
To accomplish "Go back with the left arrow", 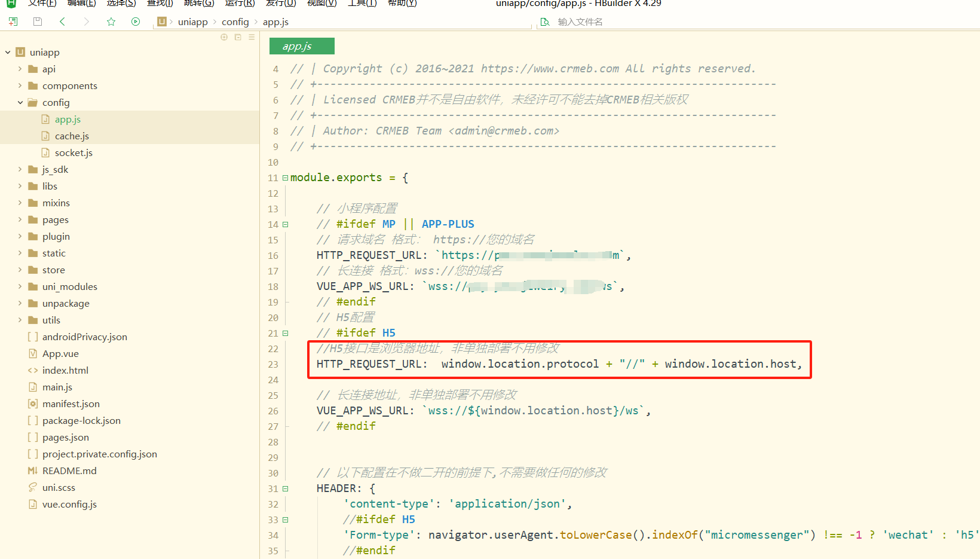I will pyautogui.click(x=62, y=22).
